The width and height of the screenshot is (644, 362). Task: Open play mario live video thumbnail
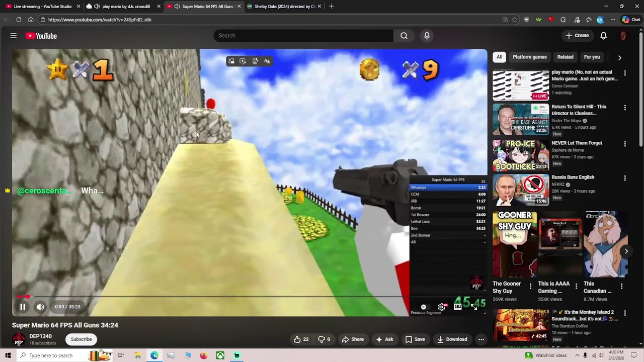521,85
